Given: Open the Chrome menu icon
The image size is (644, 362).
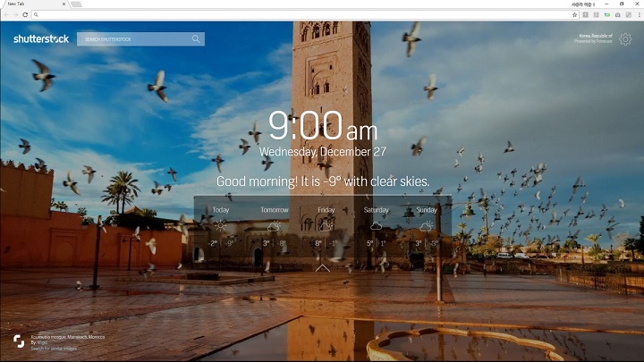Looking at the screenshot, I should point(639,15).
